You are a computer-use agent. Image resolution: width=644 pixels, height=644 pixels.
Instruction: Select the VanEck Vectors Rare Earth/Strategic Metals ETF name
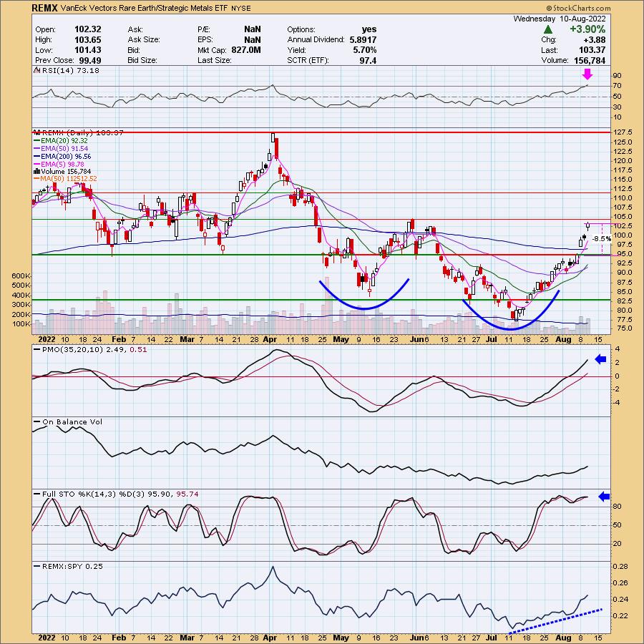pos(144,8)
